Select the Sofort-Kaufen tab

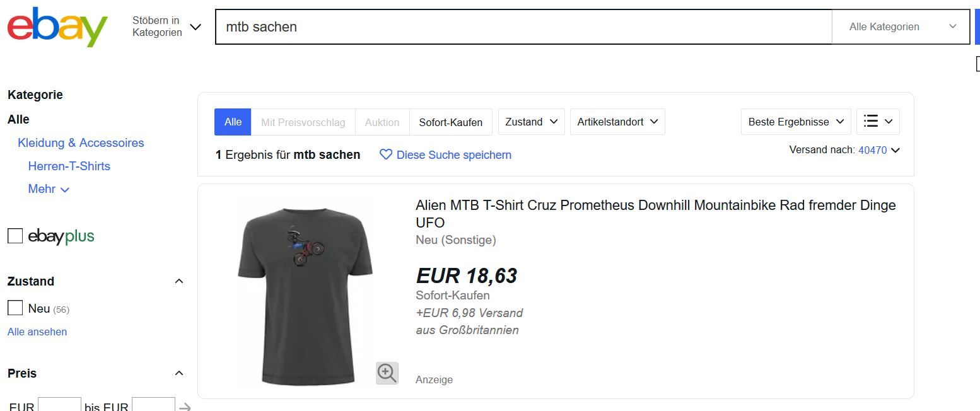pos(450,122)
